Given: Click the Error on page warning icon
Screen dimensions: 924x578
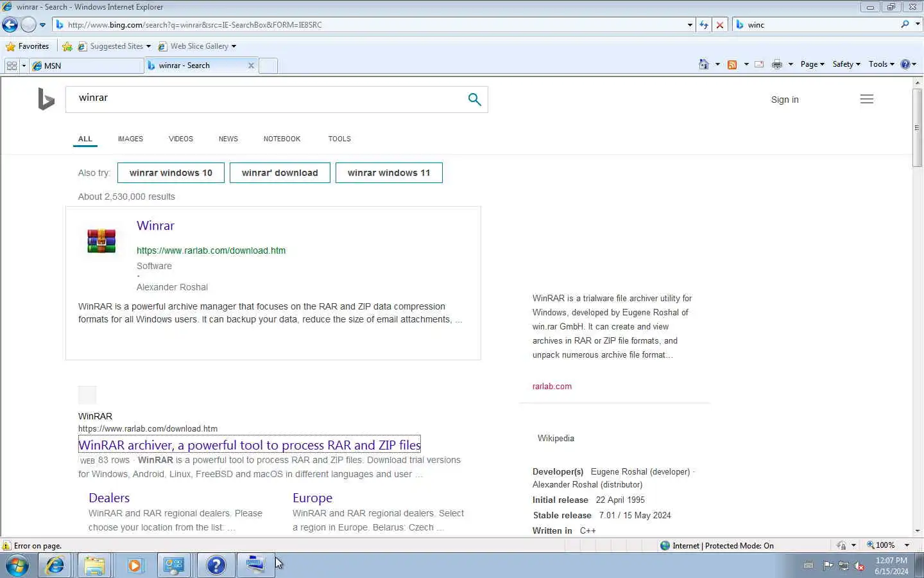Looking at the screenshot, I should click(x=6, y=546).
